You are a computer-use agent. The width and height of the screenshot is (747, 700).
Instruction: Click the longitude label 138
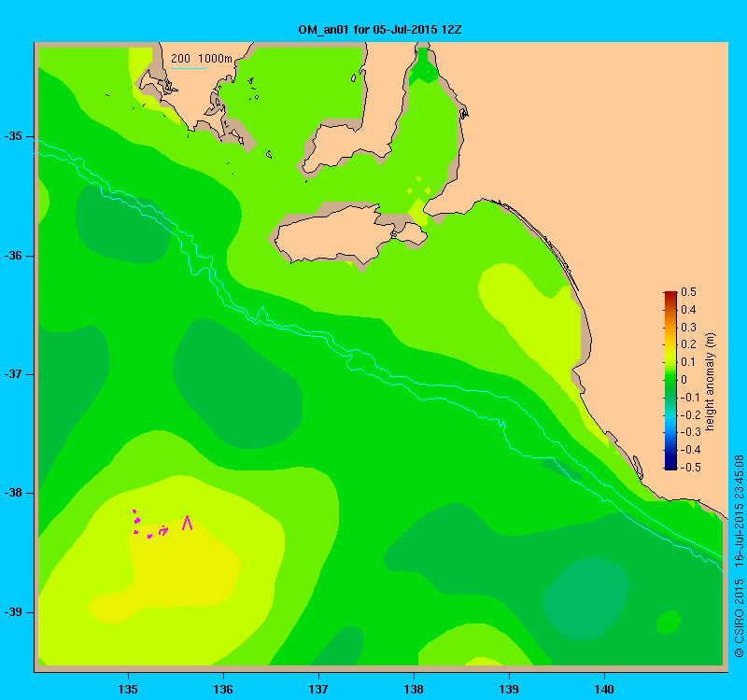click(414, 689)
